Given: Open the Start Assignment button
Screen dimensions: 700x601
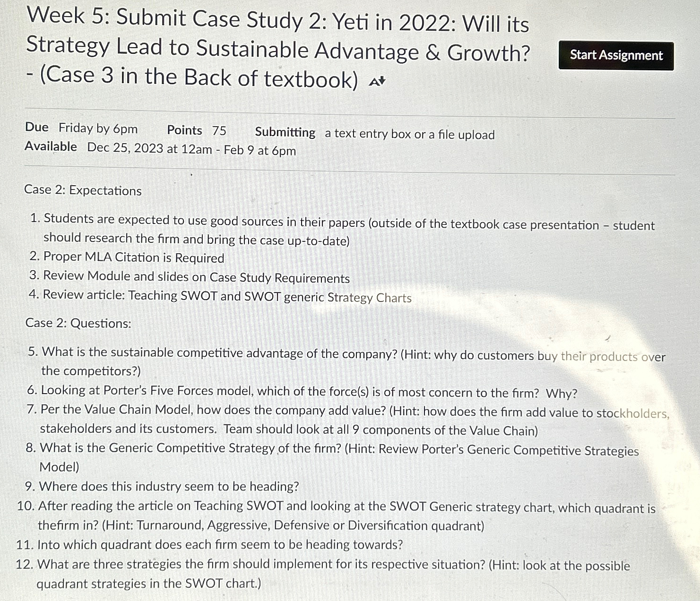Looking at the screenshot, I should (x=615, y=55).
